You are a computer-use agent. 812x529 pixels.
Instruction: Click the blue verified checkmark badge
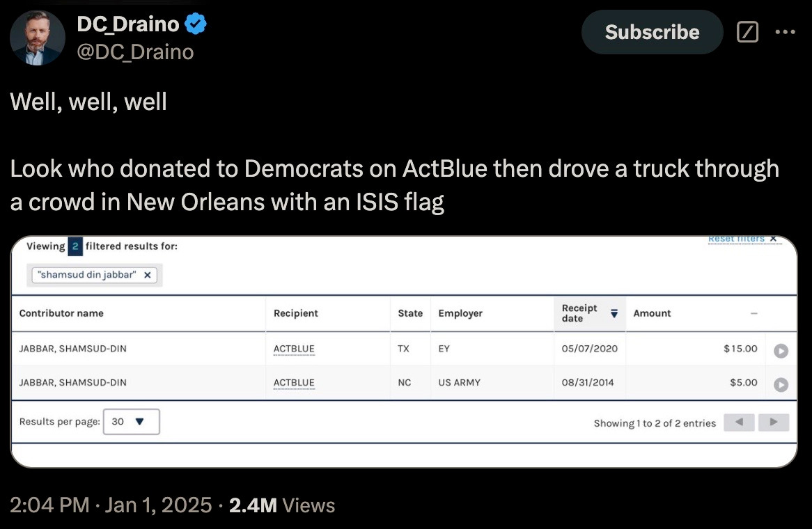(x=196, y=24)
